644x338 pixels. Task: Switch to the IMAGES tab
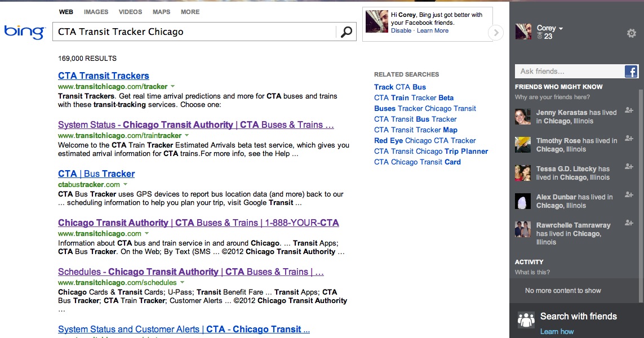point(96,12)
